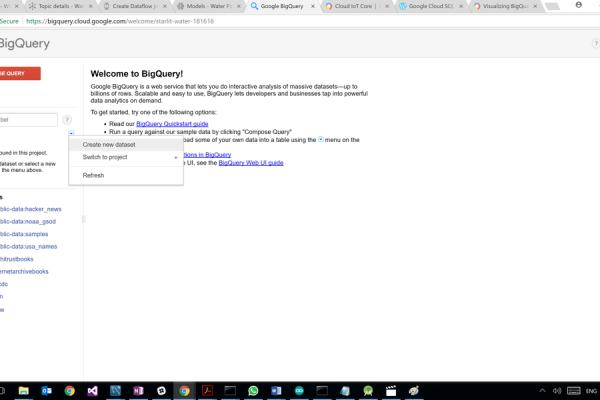
Task: Open File Explorer from the taskbar
Action: click(24, 391)
